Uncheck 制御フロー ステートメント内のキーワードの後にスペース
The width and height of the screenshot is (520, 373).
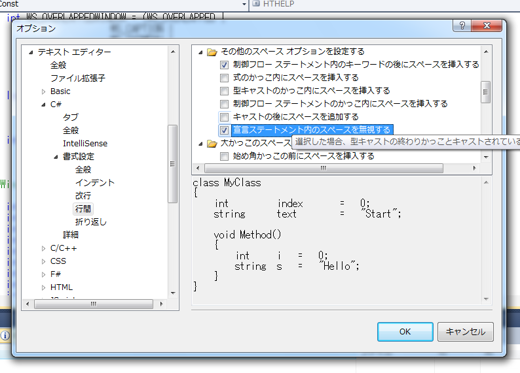tap(224, 65)
